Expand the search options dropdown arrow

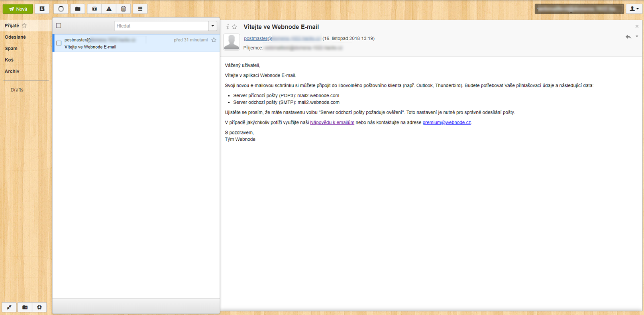213,26
